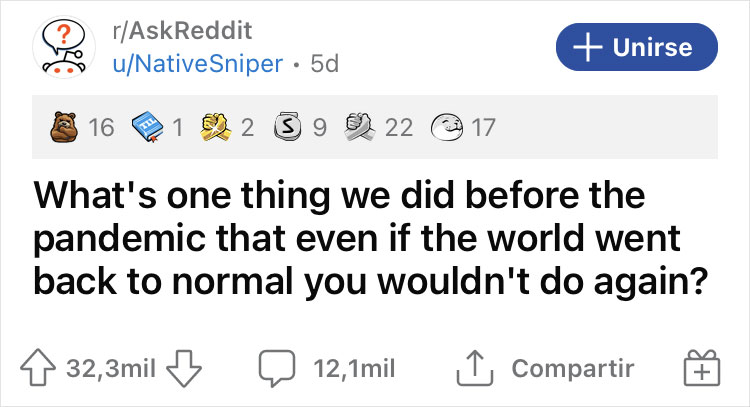
Task: Click the gold clasped-hands award icon
Action: pos(214,127)
